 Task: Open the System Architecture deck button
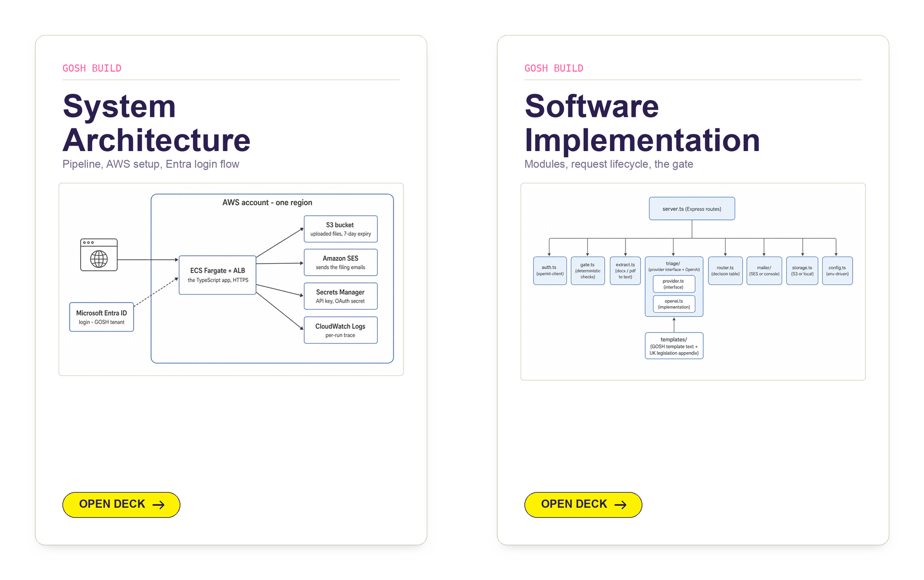[121, 505]
